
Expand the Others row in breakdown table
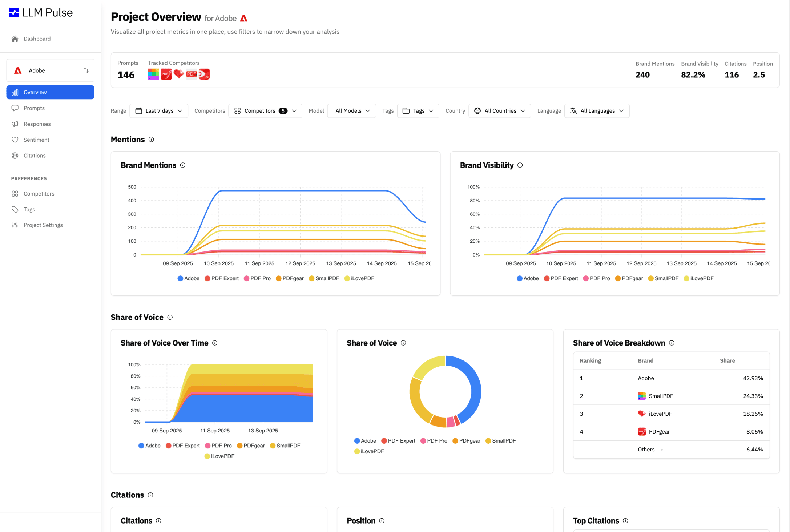pyautogui.click(x=662, y=450)
